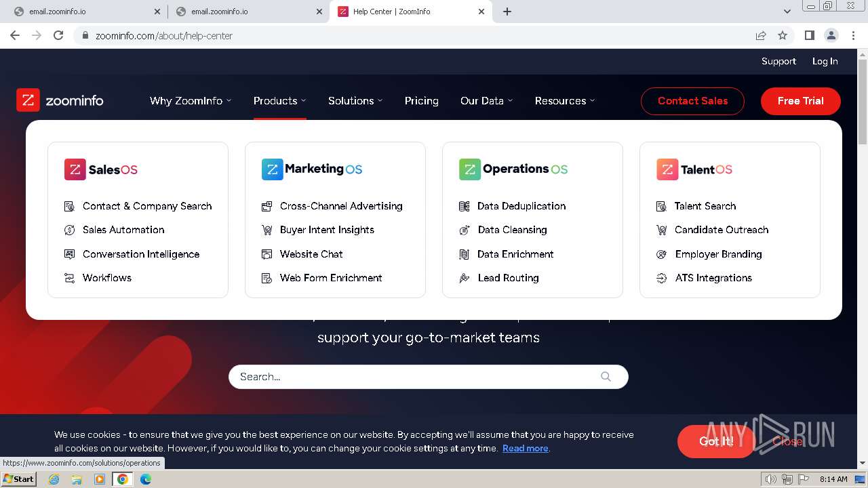Reload the page with the refresh icon
The width and height of the screenshot is (868, 488).
58,35
